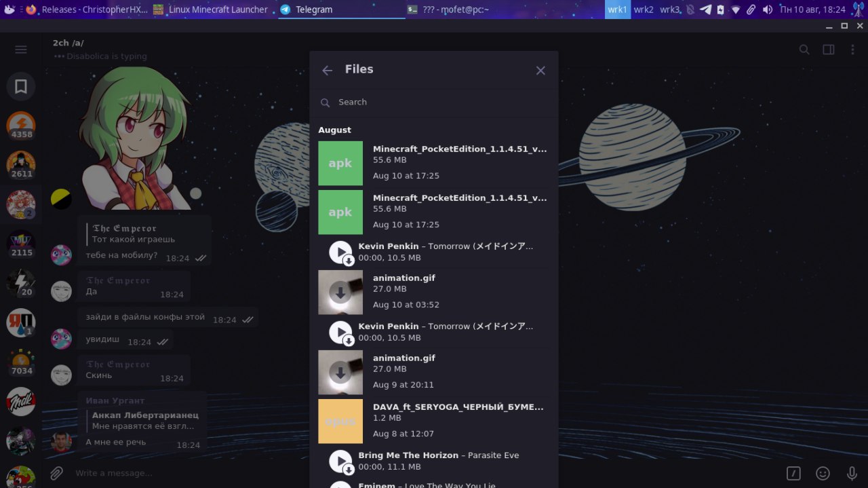Image resolution: width=868 pixels, height=488 pixels.
Task: Open first Minecraft_PocketEdition apk green thumbnail
Action: [340, 164]
